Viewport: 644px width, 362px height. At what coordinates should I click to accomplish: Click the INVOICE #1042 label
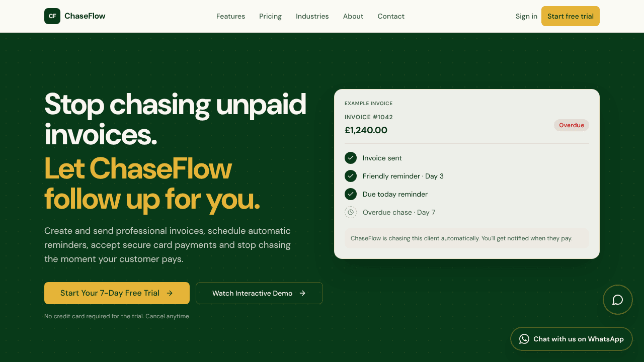pos(369,117)
